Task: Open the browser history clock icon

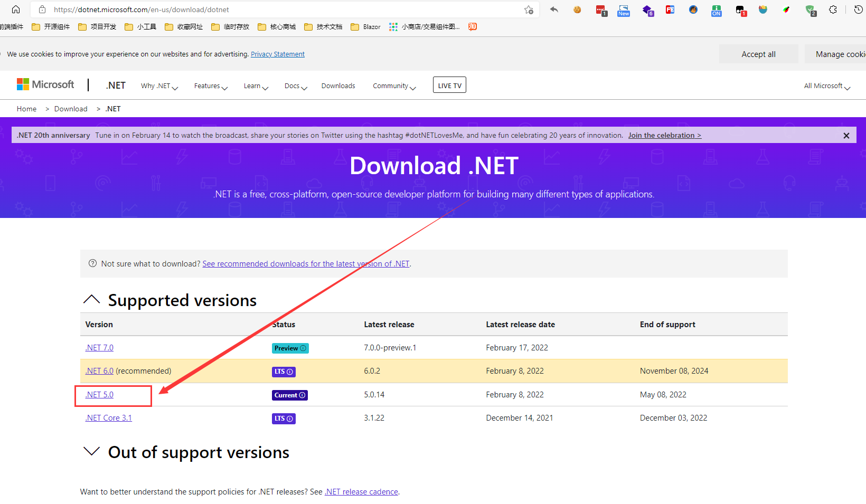Action: pyautogui.click(x=859, y=9)
